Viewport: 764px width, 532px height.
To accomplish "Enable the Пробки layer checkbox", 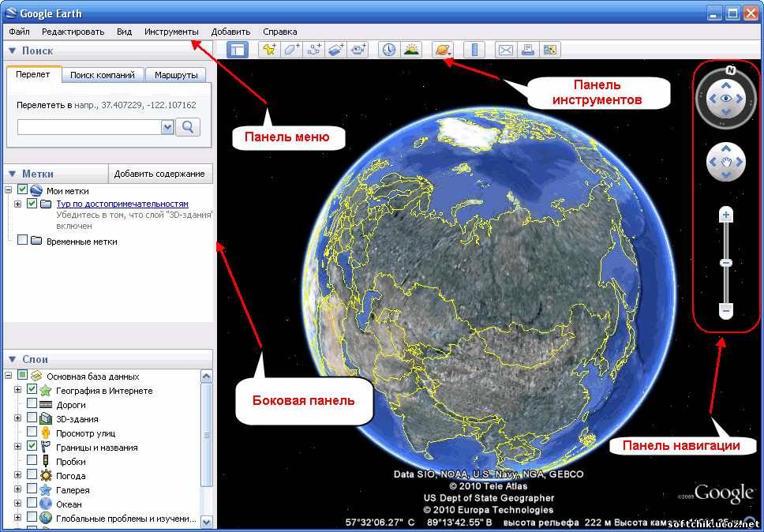I will tap(32, 460).
